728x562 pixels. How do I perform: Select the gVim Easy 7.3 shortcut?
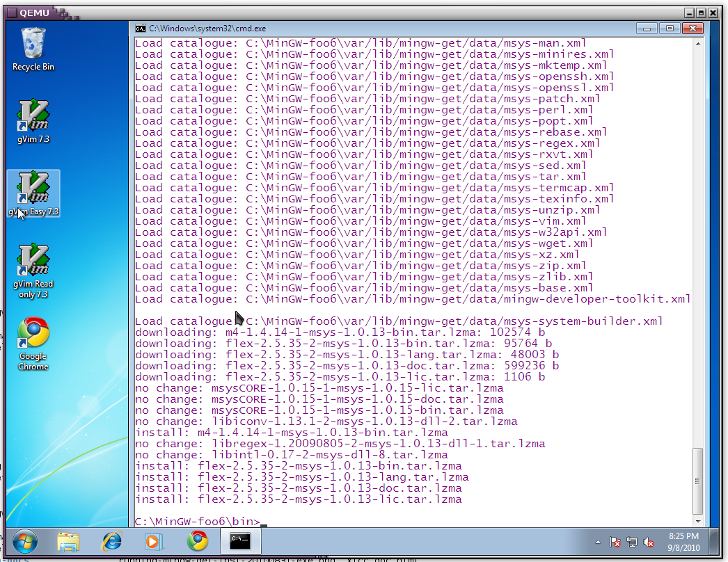coord(33,190)
